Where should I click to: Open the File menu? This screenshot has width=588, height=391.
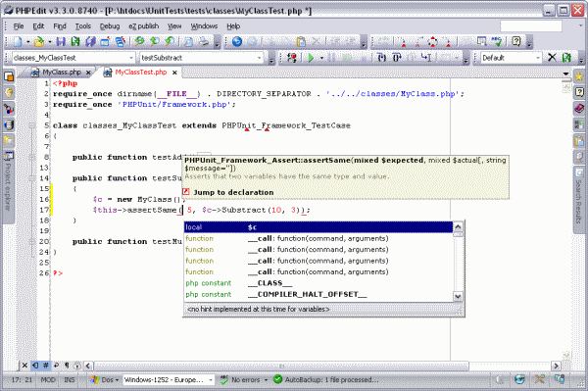click(19, 26)
